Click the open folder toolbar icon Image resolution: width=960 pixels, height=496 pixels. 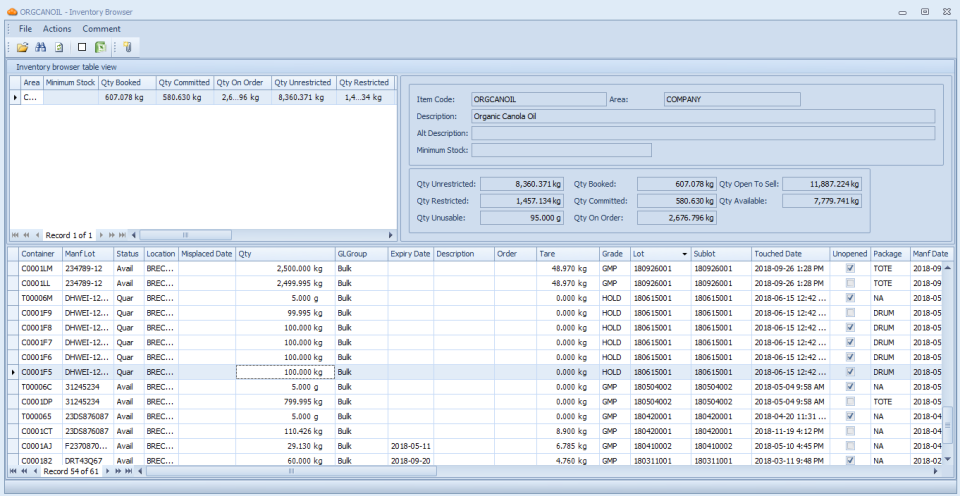[x=22, y=47]
